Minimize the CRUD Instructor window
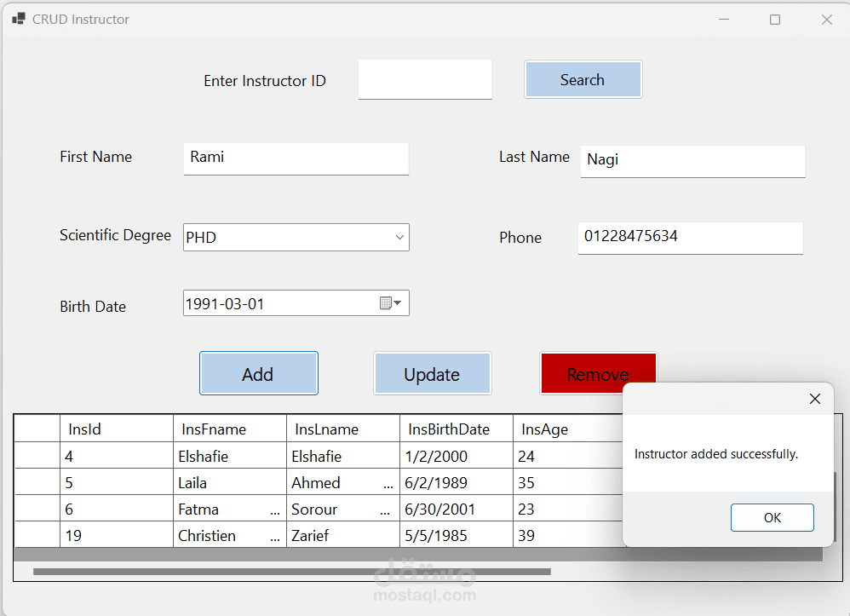850x616 pixels. [x=724, y=19]
